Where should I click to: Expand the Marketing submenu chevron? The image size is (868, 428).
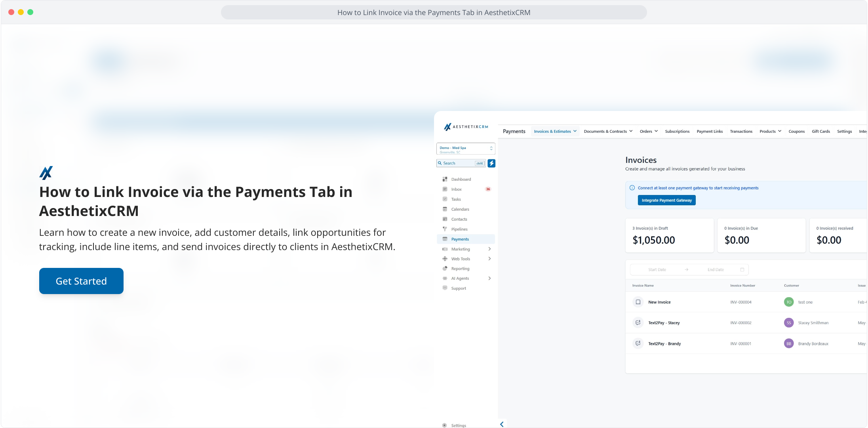point(489,249)
